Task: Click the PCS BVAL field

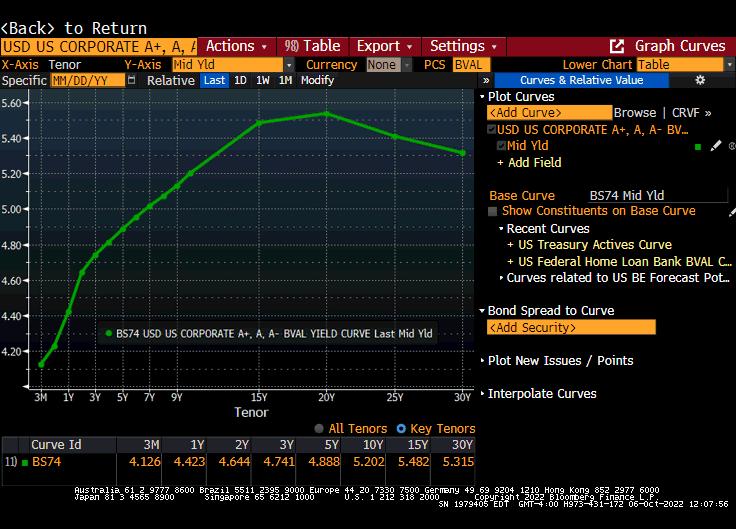Action: click(471, 65)
